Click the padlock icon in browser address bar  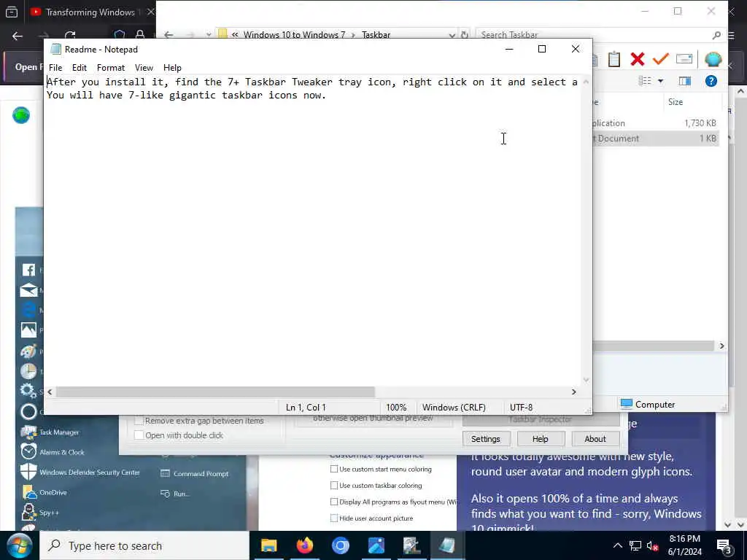[x=140, y=35]
